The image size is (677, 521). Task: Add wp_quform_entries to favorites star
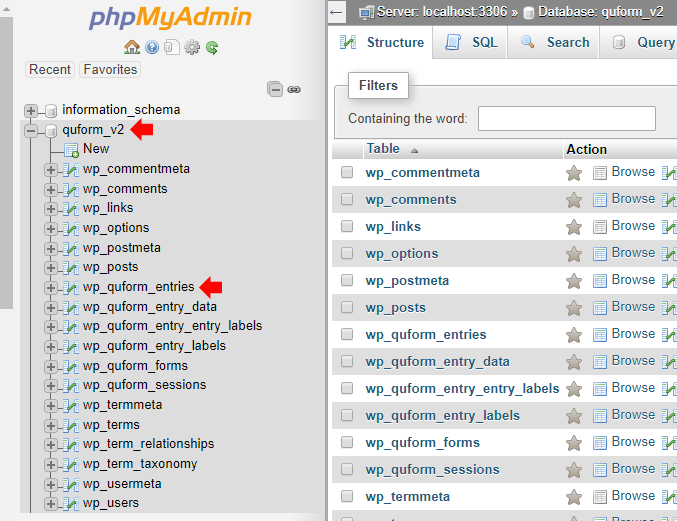(574, 335)
